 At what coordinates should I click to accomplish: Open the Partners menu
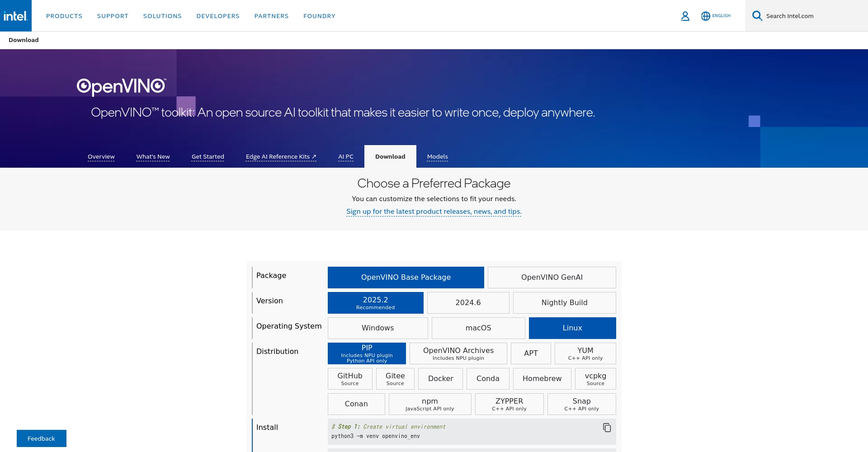click(x=271, y=16)
